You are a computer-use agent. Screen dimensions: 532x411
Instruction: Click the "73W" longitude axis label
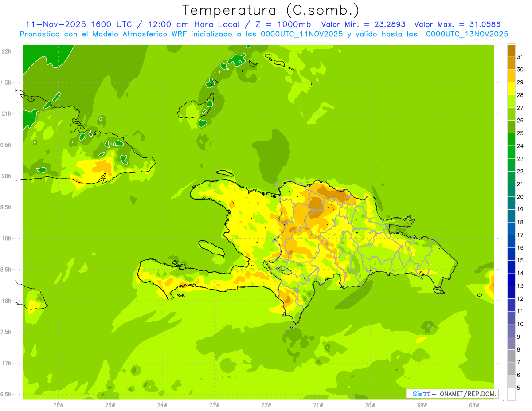pyautogui.click(x=214, y=405)
